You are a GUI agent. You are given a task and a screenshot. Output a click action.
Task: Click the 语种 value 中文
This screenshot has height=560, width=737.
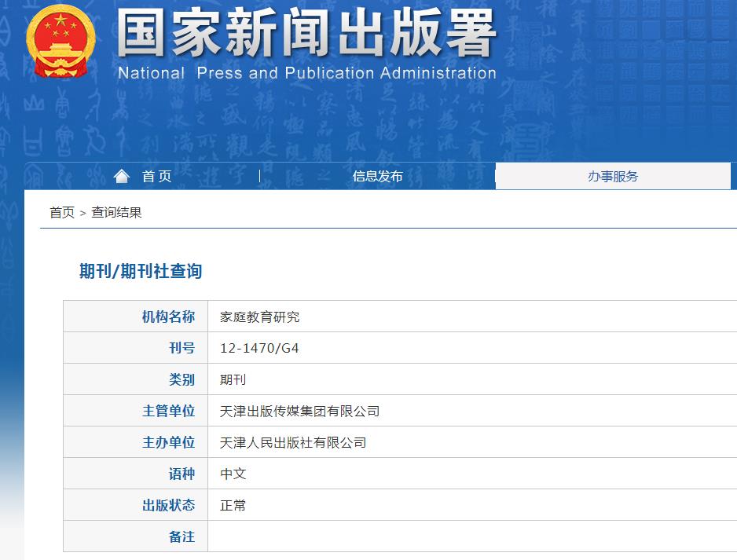(x=231, y=473)
